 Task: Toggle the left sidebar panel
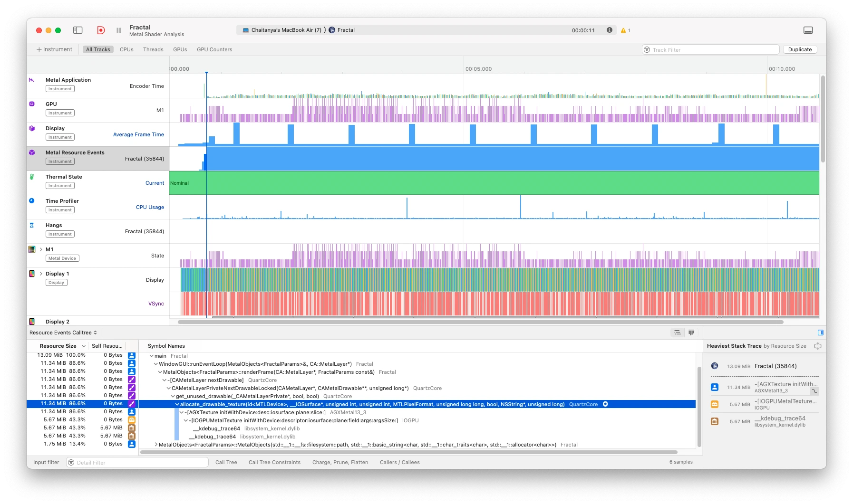(x=78, y=30)
